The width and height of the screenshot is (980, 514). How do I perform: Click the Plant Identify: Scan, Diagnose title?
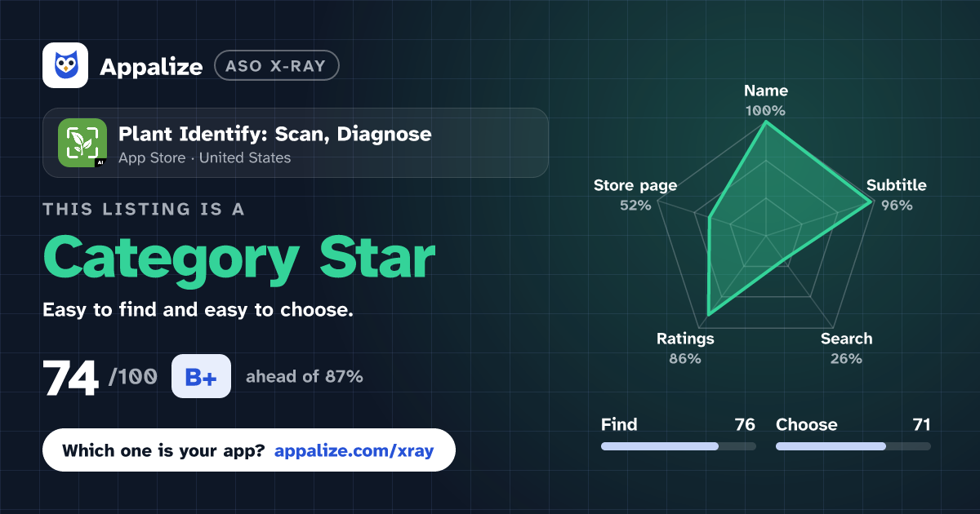click(x=275, y=134)
